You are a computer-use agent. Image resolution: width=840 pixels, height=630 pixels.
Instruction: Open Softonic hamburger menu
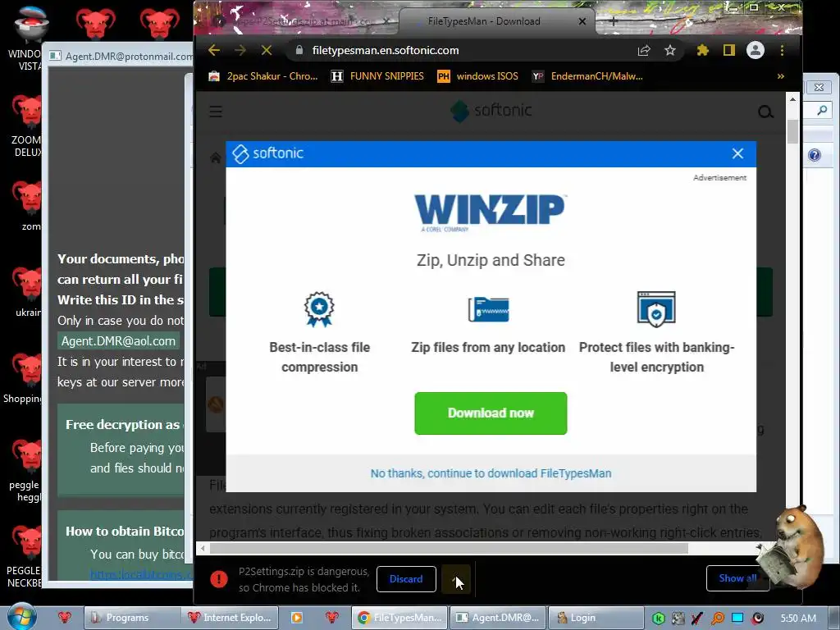tap(216, 112)
